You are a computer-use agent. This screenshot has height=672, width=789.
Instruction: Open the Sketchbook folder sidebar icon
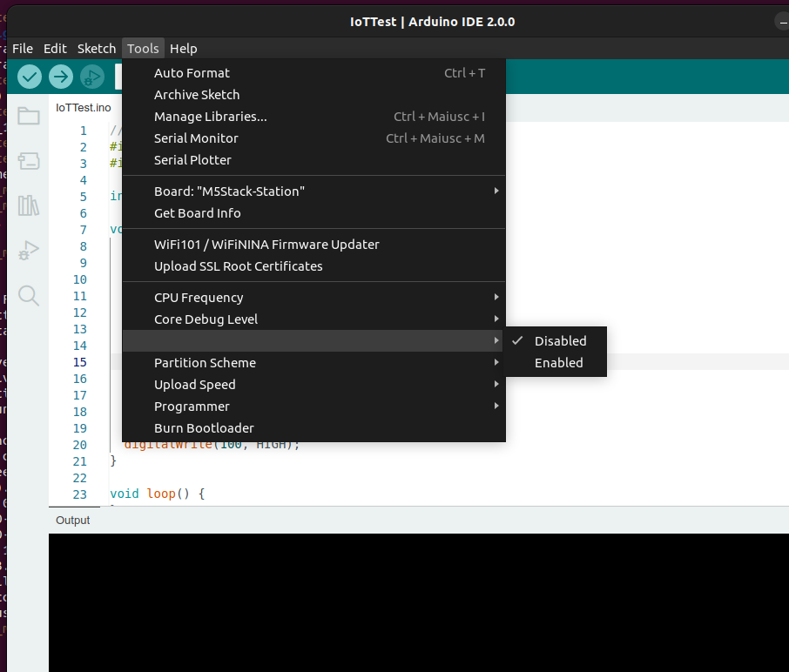coord(29,116)
